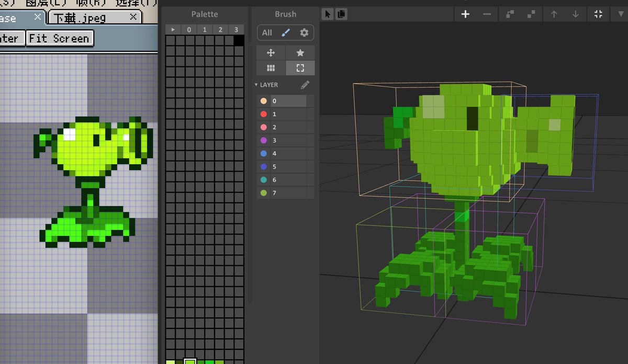Viewport: 628px width, 364px height.
Task: Click blue color dot of layer 4
Action: (x=263, y=154)
